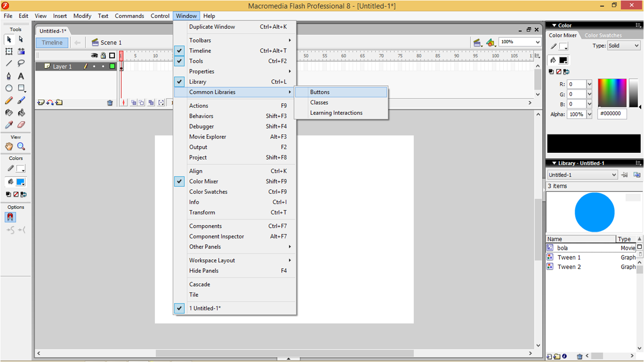Screen dimensions: 644x362
Task: Select the Lasso tool
Action: (x=21, y=63)
